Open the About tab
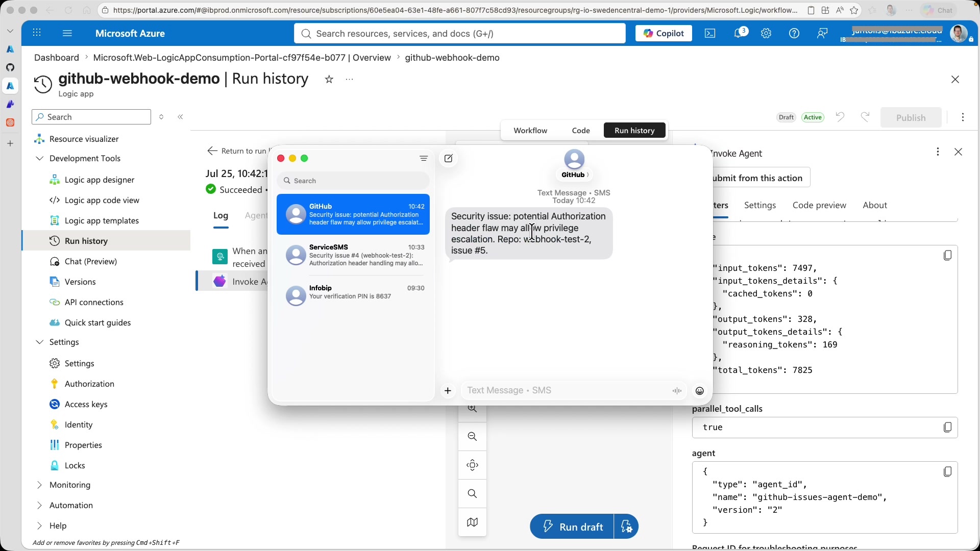980x551 pixels. pyautogui.click(x=875, y=205)
